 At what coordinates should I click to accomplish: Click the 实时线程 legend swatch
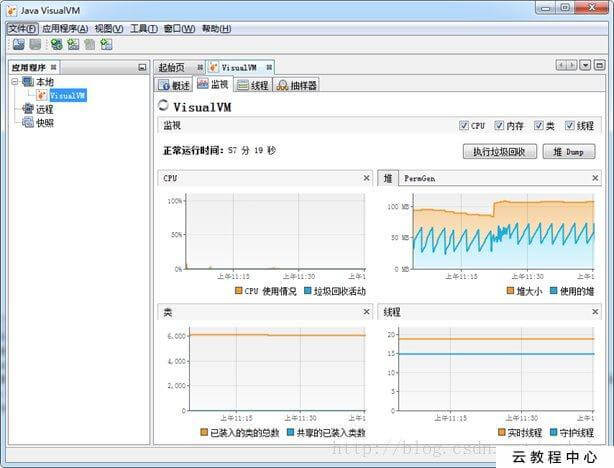pos(502,432)
